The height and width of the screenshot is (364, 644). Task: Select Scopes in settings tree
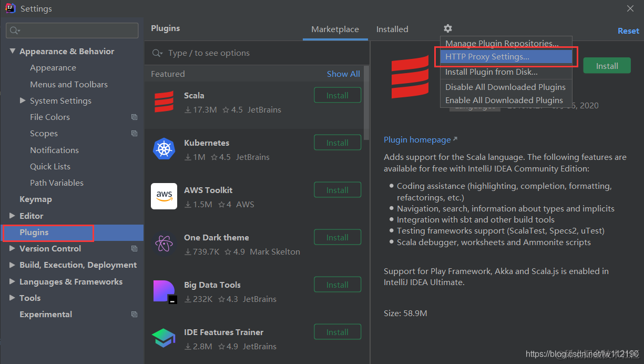[x=44, y=134]
